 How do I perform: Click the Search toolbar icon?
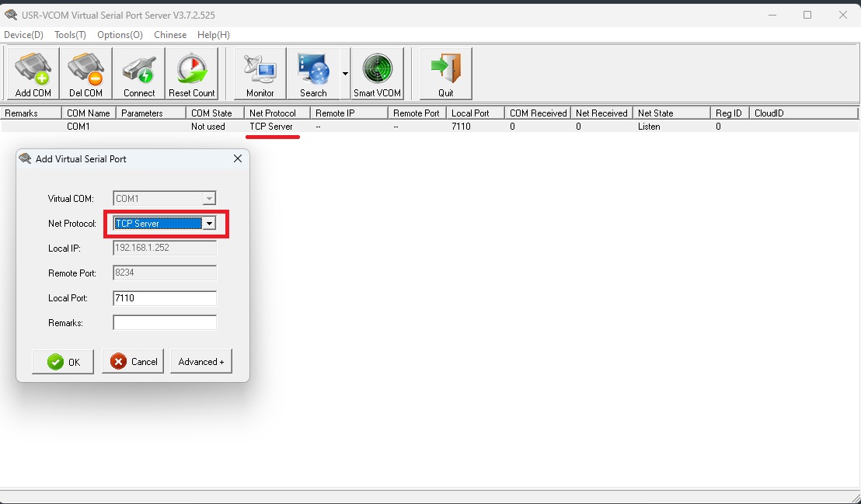tap(313, 74)
